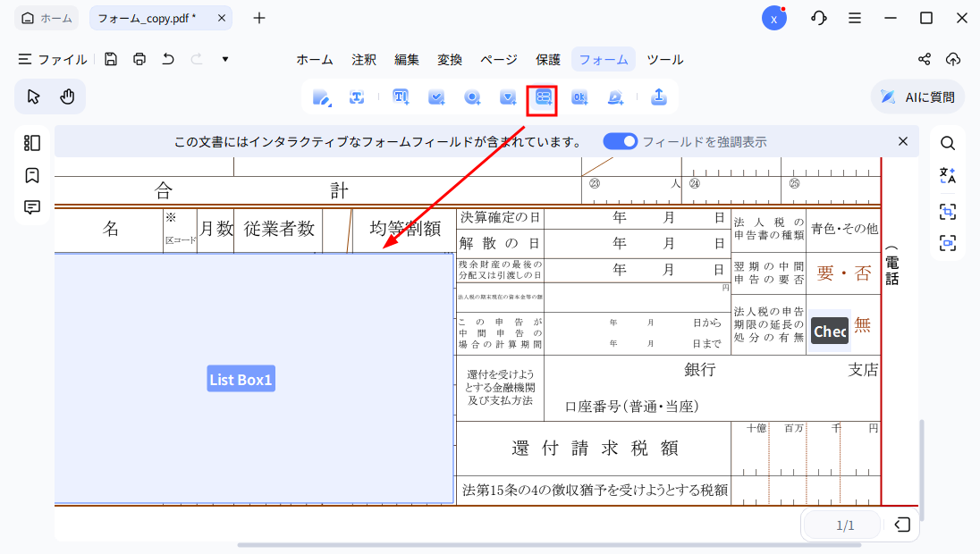Open the bookmarks panel

tap(32, 175)
